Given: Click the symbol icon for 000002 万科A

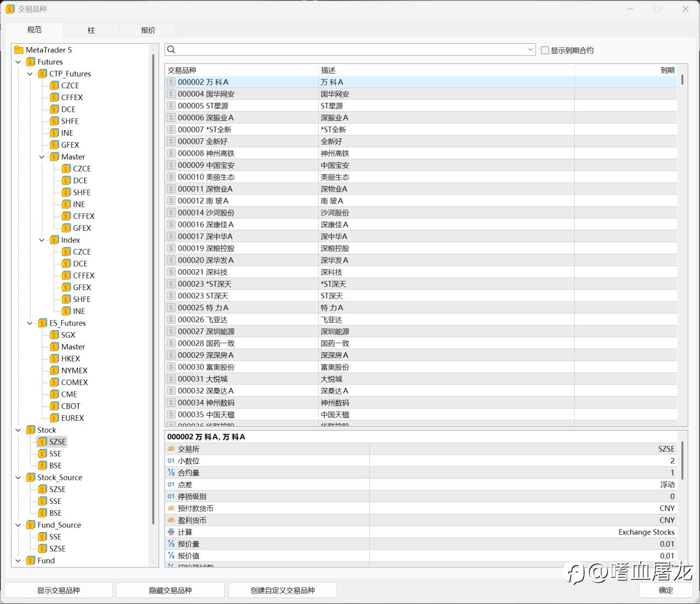Looking at the screenshot, I should click(x=171, y=82).
